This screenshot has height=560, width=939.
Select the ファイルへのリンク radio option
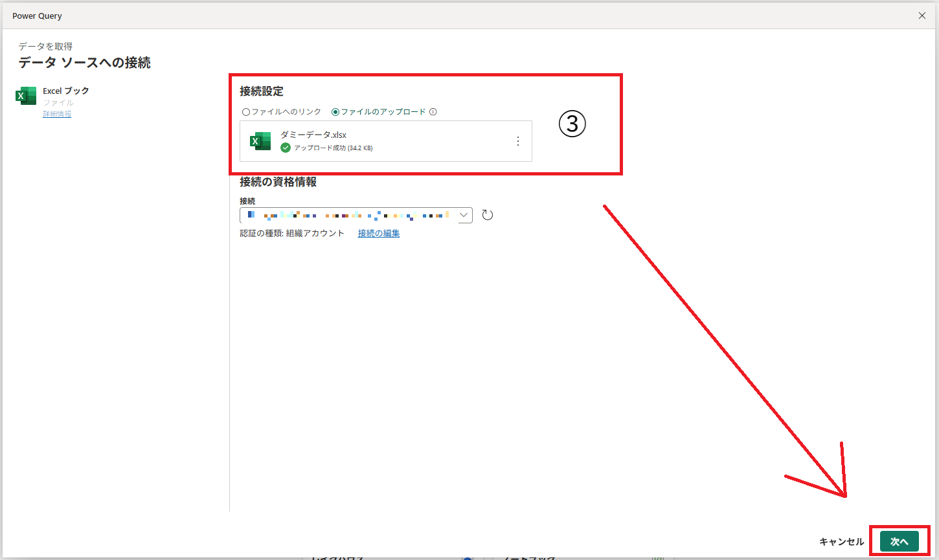coord(246,112)
